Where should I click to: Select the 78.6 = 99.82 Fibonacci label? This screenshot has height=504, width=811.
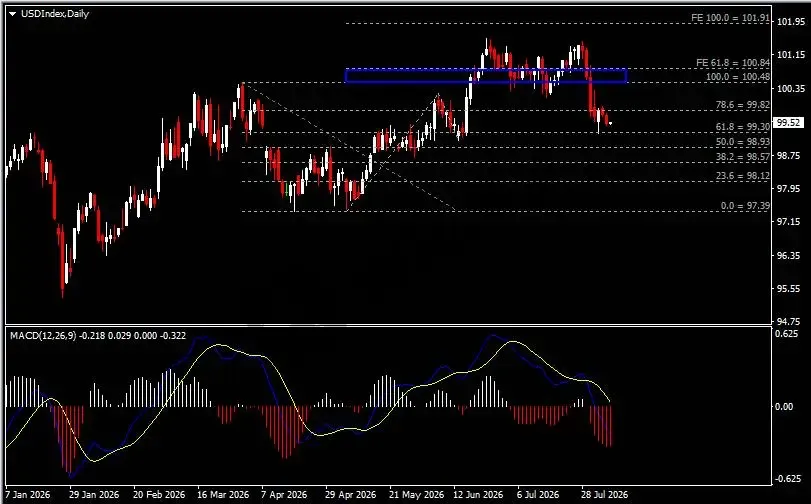point(743,105)
